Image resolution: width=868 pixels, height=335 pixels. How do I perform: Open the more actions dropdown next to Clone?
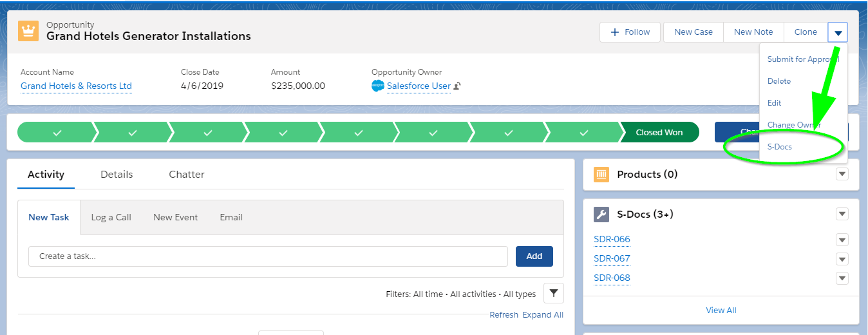(x=838, y=32)
